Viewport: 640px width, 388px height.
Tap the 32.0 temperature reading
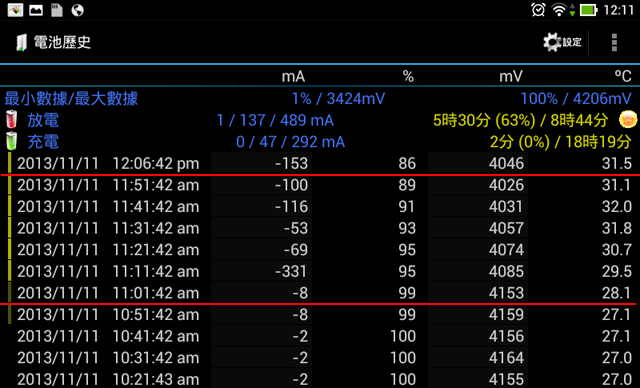tap(617, 207)
